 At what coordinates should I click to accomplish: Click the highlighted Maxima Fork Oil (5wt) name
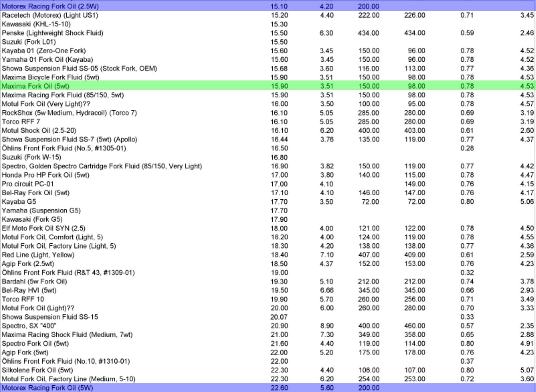pos(35,86)
